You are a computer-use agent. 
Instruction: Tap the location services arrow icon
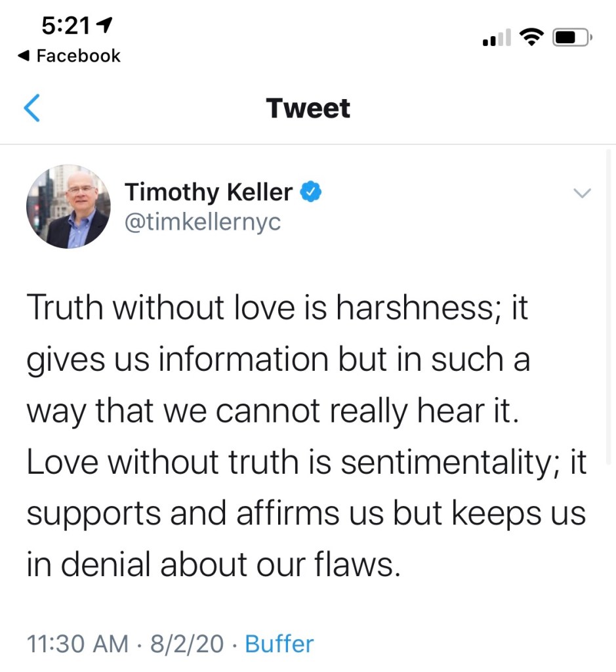104,26
